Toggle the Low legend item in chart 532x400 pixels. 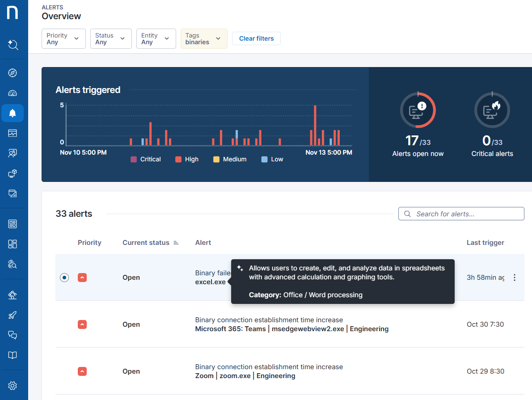272,159
